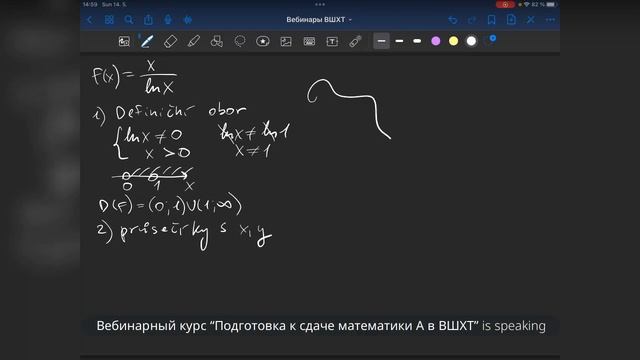Select the Shapes tool

click(217, 41)
